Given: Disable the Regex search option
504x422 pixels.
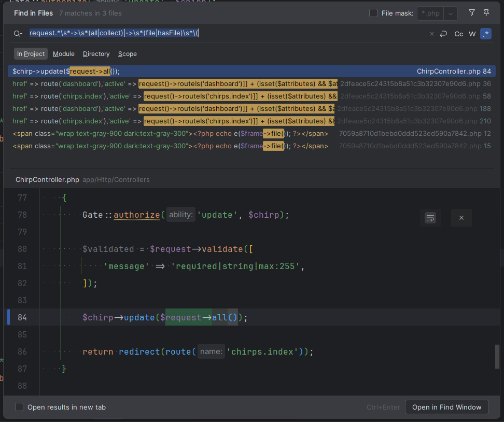Looking at the screenshot, I should pos(485,34).
